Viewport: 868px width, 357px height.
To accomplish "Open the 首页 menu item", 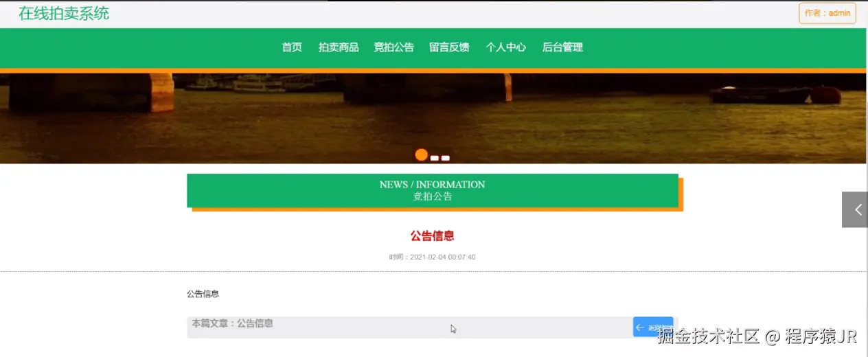I will click(x=292, y=47).
